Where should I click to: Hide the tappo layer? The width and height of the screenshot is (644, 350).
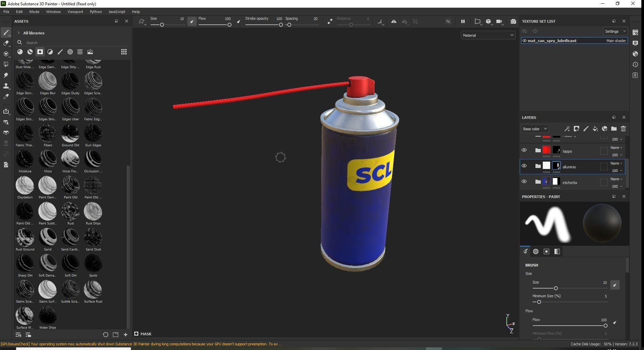pos(524,150)
